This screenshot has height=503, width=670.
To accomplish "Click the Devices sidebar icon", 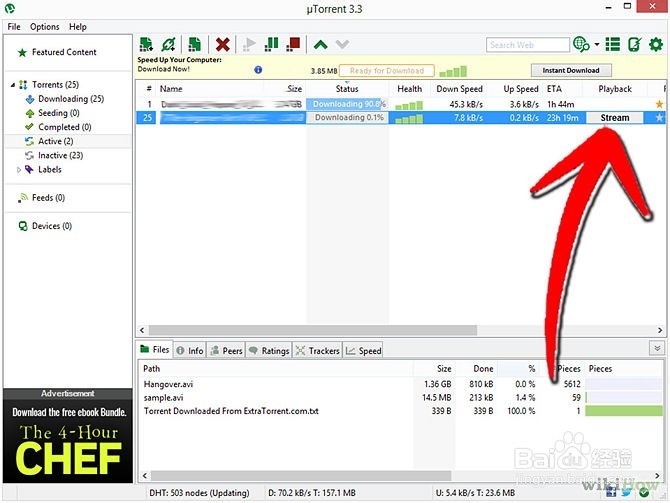I will 23,226.
